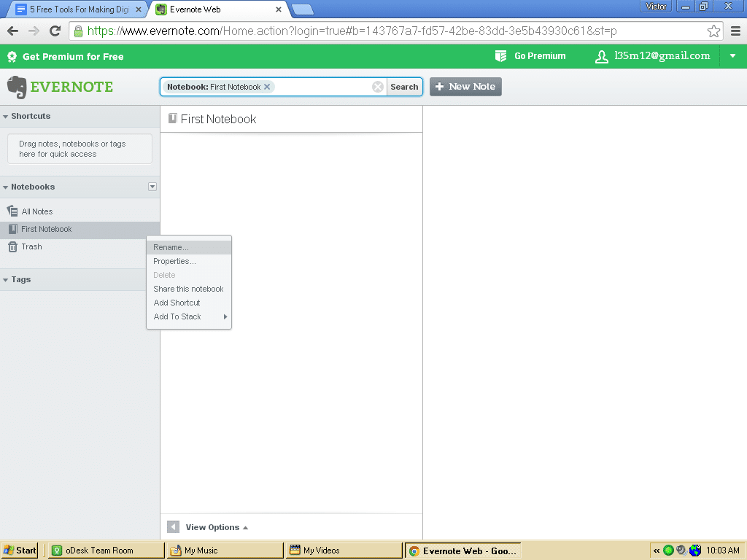Click the Trash can icon
747x560 pixels.
point(13,246)
